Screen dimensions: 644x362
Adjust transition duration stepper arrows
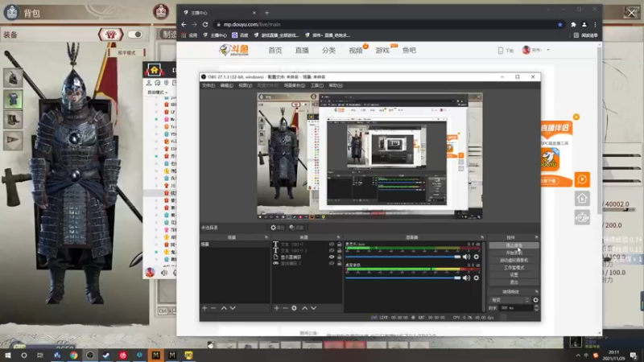pos(536,308)
